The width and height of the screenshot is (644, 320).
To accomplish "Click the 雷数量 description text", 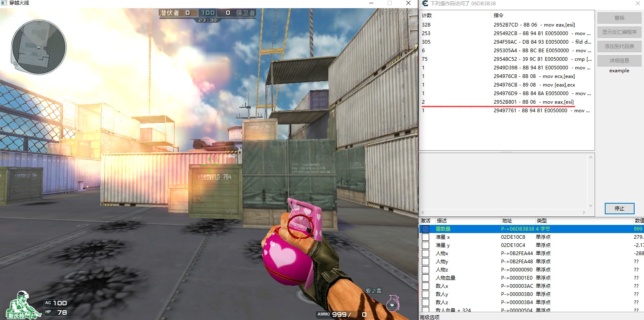I will click(443, 229).
